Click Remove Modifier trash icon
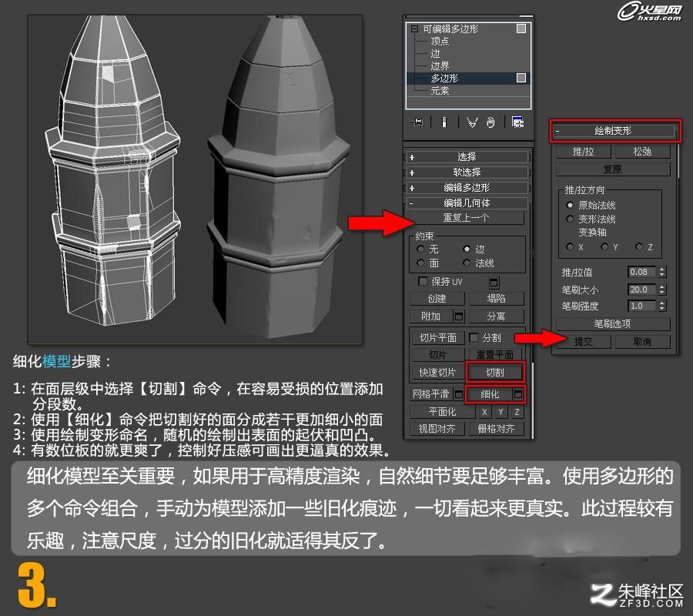The width and height of the screenshot is (693, 616). point(490,122)
